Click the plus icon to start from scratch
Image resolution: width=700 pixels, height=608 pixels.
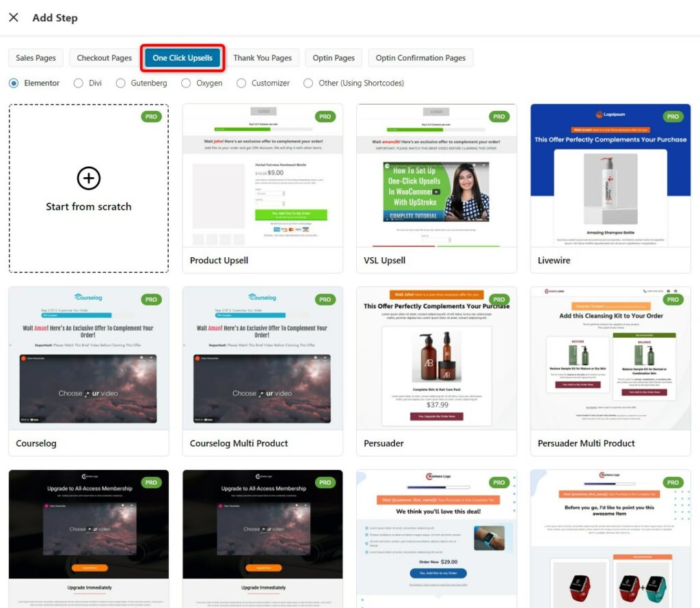tap(88, 179)
